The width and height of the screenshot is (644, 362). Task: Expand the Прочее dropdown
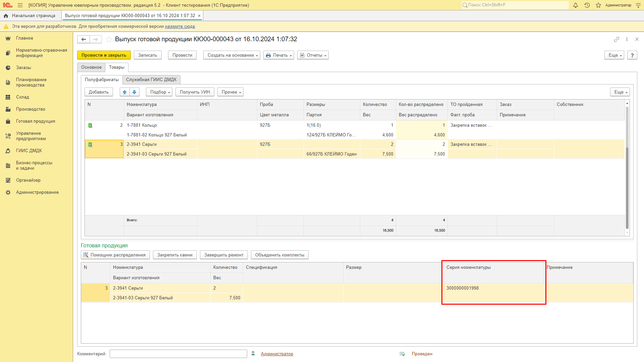tap(230, 92)
